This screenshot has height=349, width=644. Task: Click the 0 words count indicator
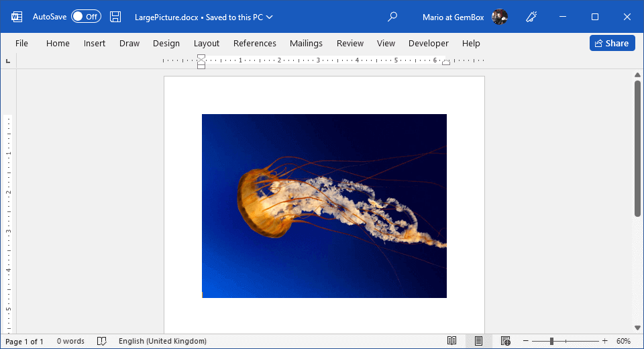[x=70, y=341]
